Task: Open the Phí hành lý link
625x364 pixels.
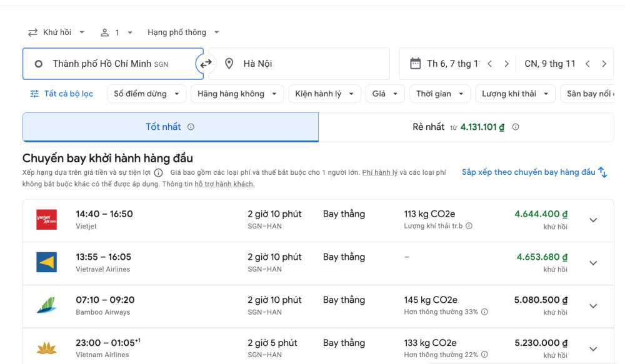Action: pos(379,172)
